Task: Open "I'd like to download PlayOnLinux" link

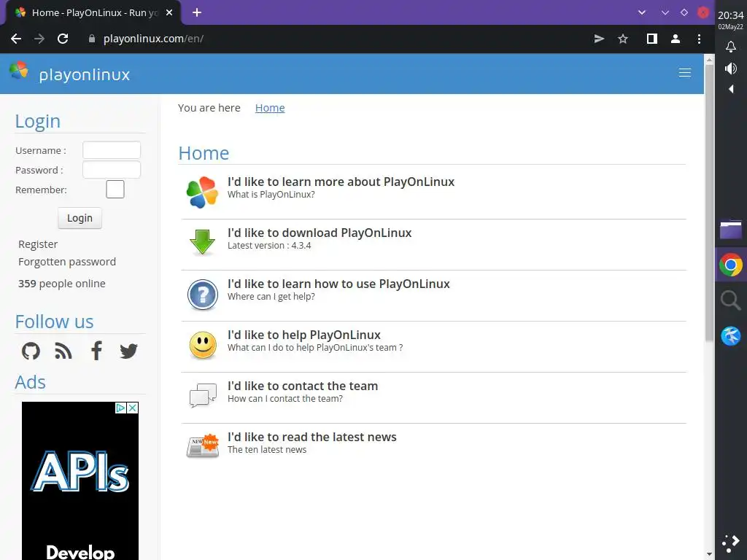Action: point(320,233)
